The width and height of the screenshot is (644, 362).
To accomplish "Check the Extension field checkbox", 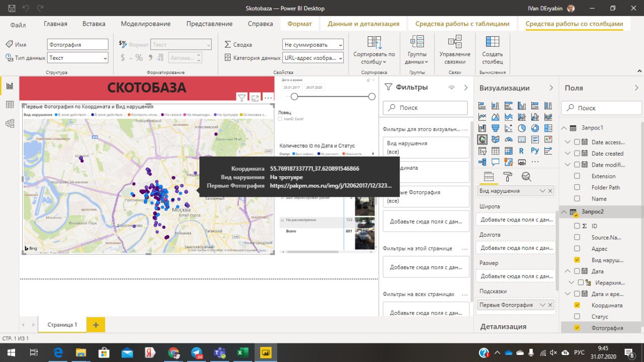I will pos(577,176).
